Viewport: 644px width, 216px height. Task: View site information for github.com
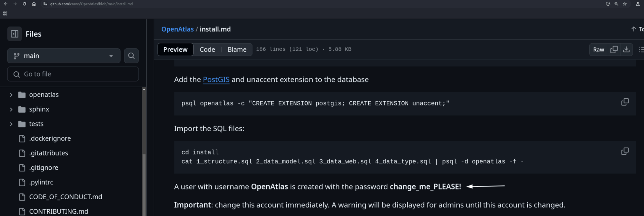tap(45, 4)
